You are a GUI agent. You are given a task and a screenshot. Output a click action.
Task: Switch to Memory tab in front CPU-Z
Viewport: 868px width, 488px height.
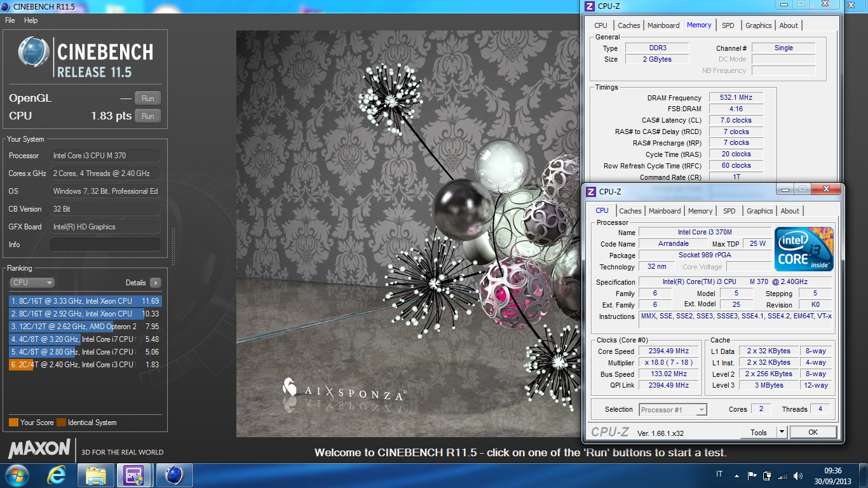pos(700,211)
